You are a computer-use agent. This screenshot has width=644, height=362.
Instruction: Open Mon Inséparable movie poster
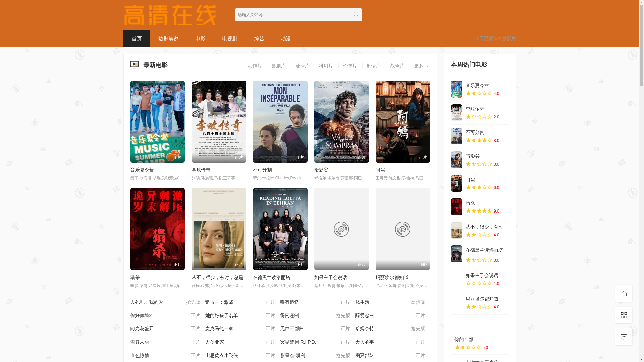[x=280, y=122]
